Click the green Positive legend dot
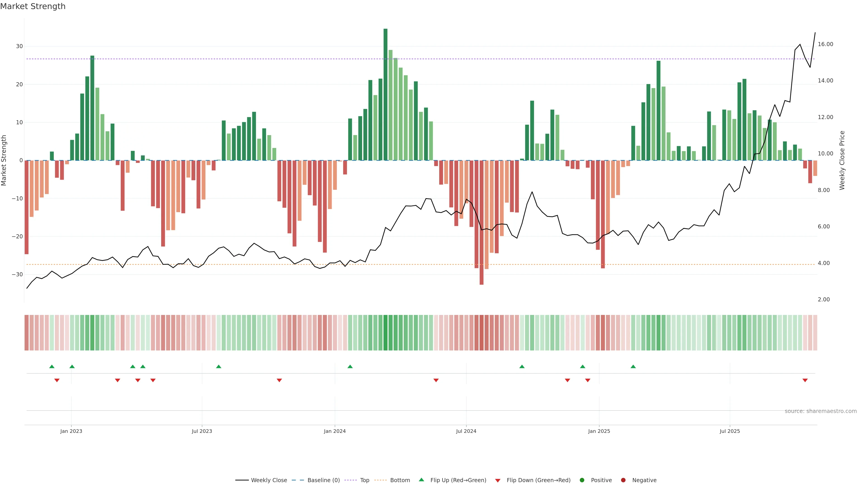This screenshot has width=868, height=488. click(582, 480)
